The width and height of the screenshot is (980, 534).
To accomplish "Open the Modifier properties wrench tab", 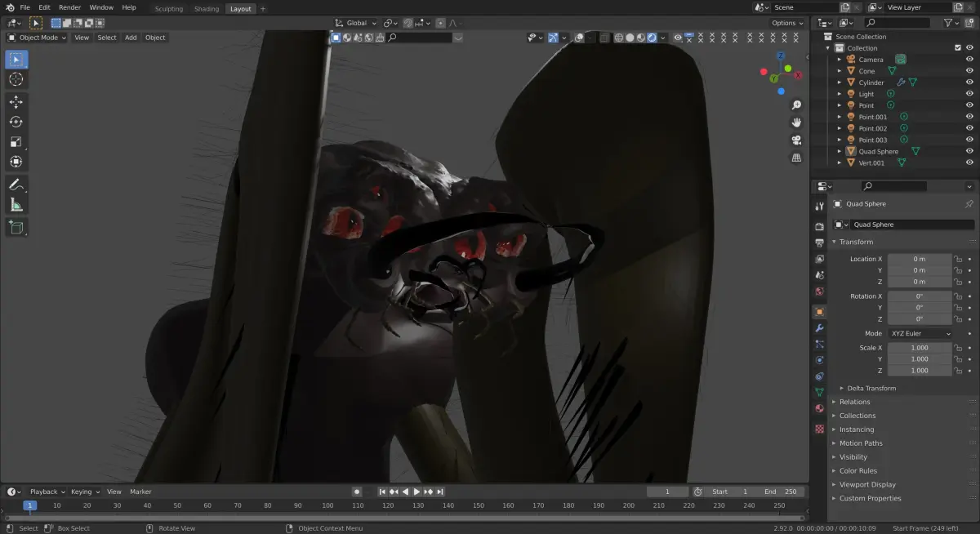I will point(819,328).
